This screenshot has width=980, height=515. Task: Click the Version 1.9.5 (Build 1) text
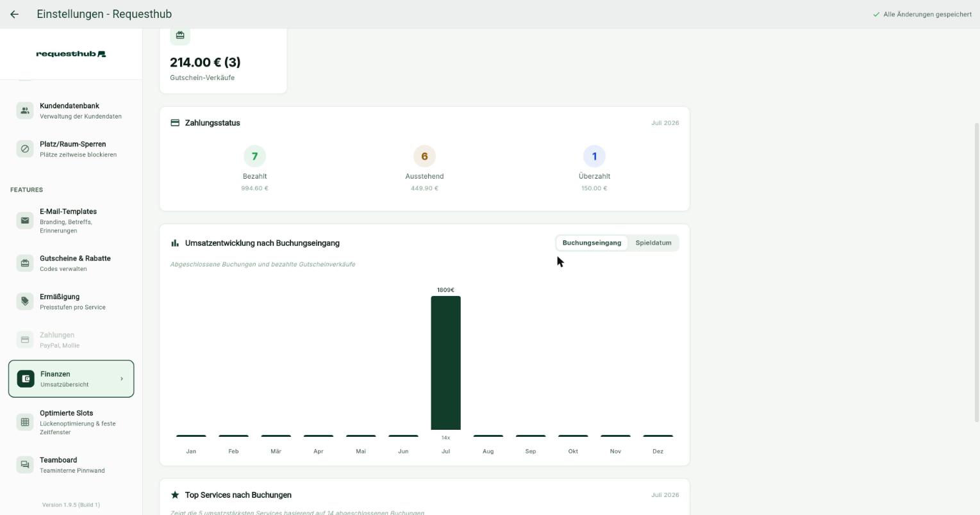(x=71, y=505)
